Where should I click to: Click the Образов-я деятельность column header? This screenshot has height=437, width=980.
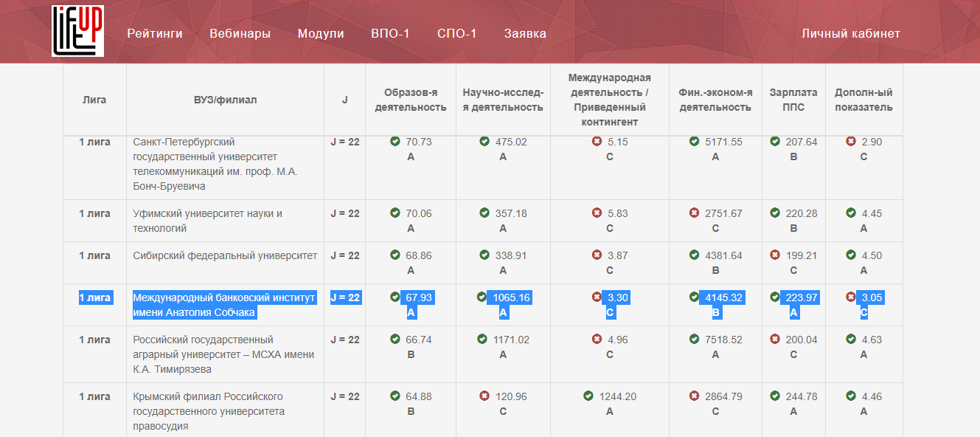pyautogui.click(x=411, y=100)
